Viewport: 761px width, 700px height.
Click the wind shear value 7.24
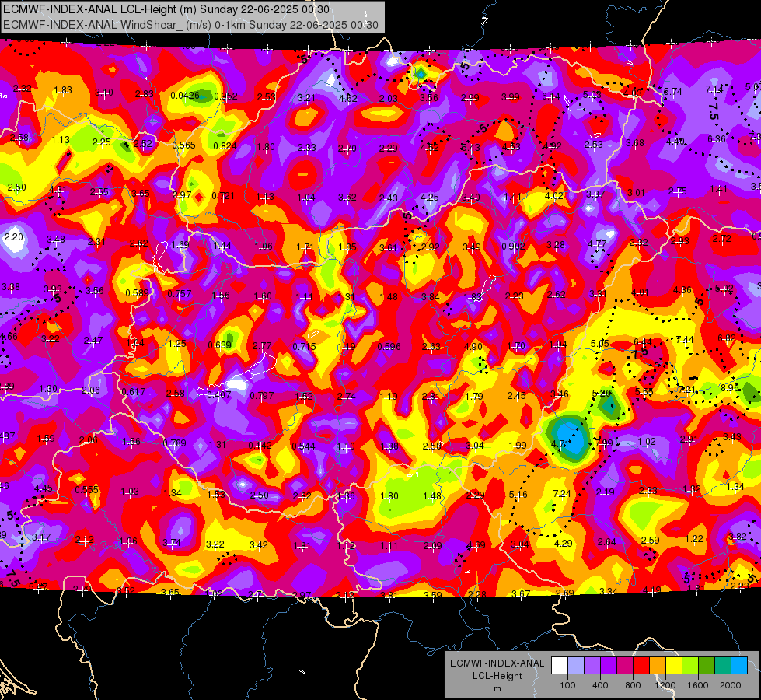tap(562, 494)
